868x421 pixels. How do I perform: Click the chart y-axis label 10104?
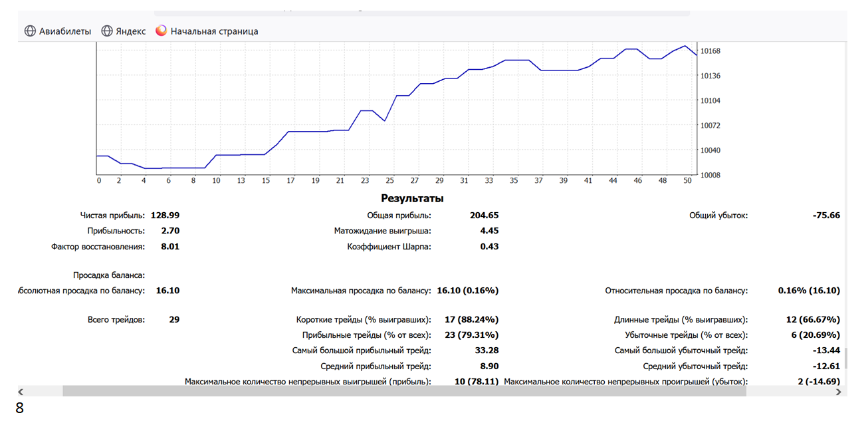tap(710, 100)
